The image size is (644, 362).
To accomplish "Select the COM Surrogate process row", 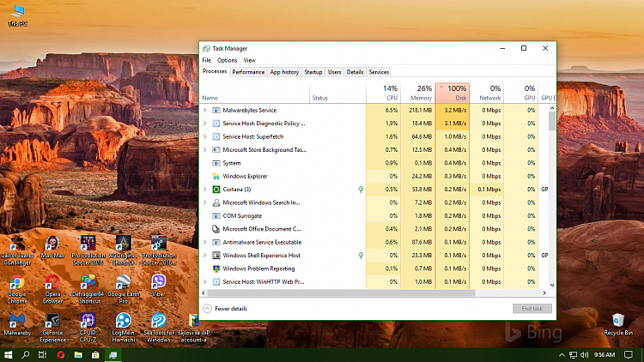I will (x=374, y=215).
